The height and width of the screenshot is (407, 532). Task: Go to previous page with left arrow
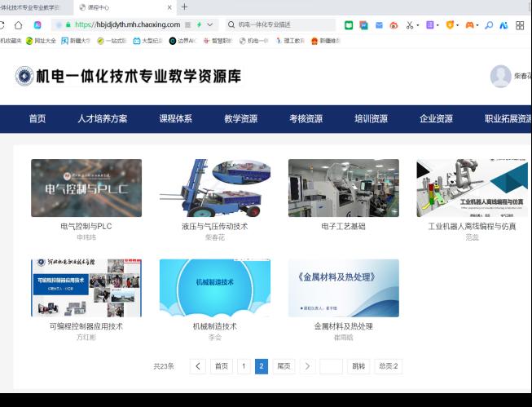pos(198,366)
